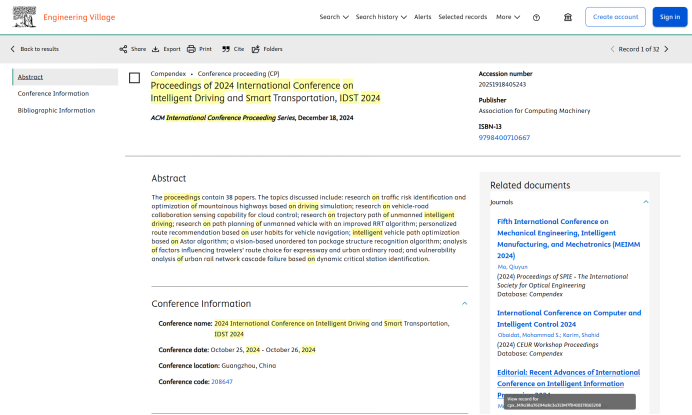Viewport: 692px width, 415px height.
Task: Open the ISBN-13 link 9798400710667
Action: (505, 137)
